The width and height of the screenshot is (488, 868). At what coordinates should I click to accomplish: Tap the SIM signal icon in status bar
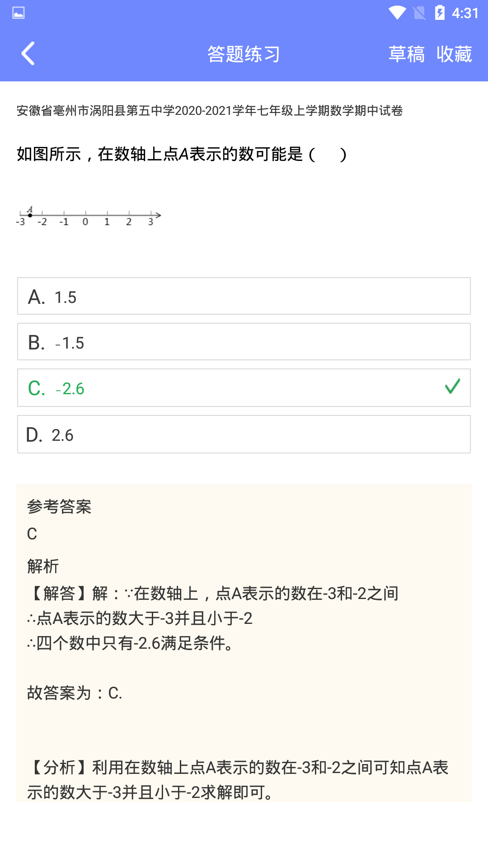pyautogui.click(x=419, y=13)
